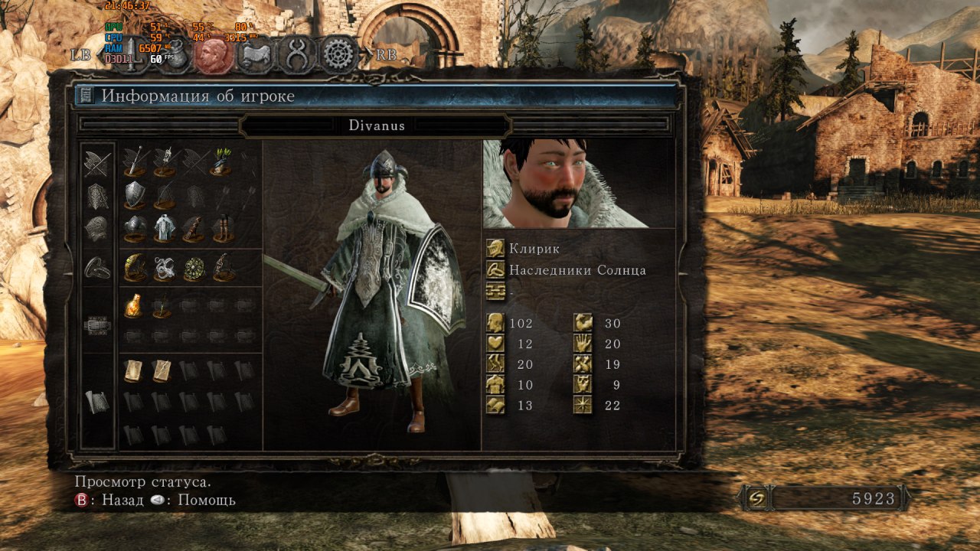This screenshot has width=980, height=551.
Task: Select the orange Estus flask item slot
Action: (133, 306)
